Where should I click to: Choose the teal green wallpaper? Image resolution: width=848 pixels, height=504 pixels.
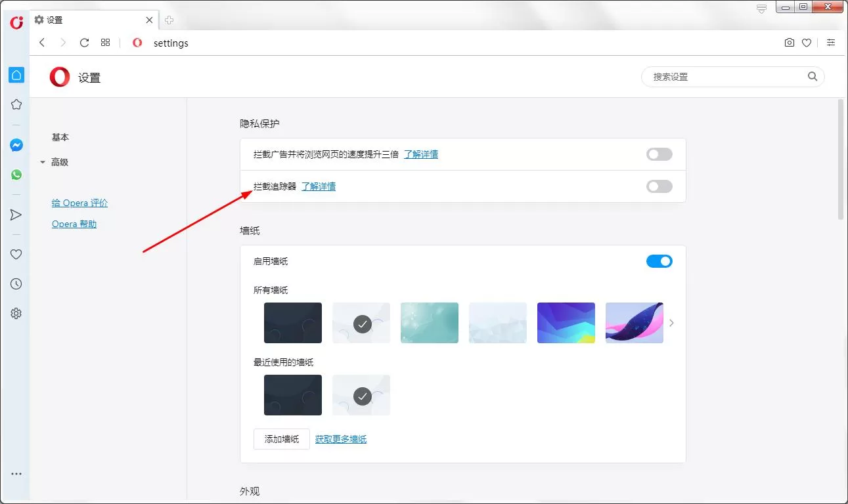coord(430,323)
